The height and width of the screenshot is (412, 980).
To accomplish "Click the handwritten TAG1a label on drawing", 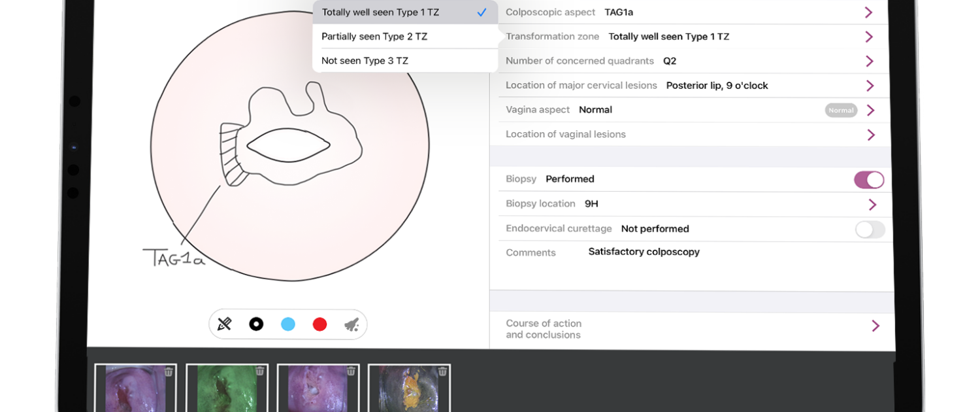I will (x=174, y=257).
